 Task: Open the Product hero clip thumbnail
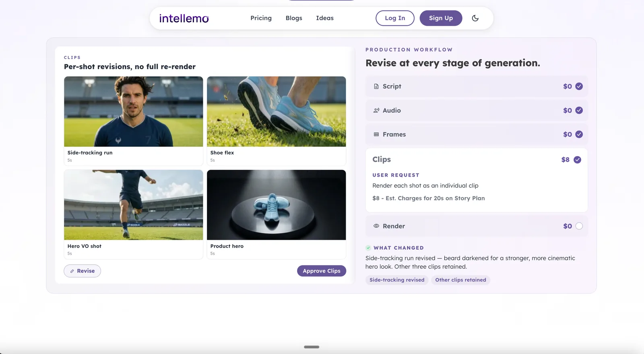(277, 205)
